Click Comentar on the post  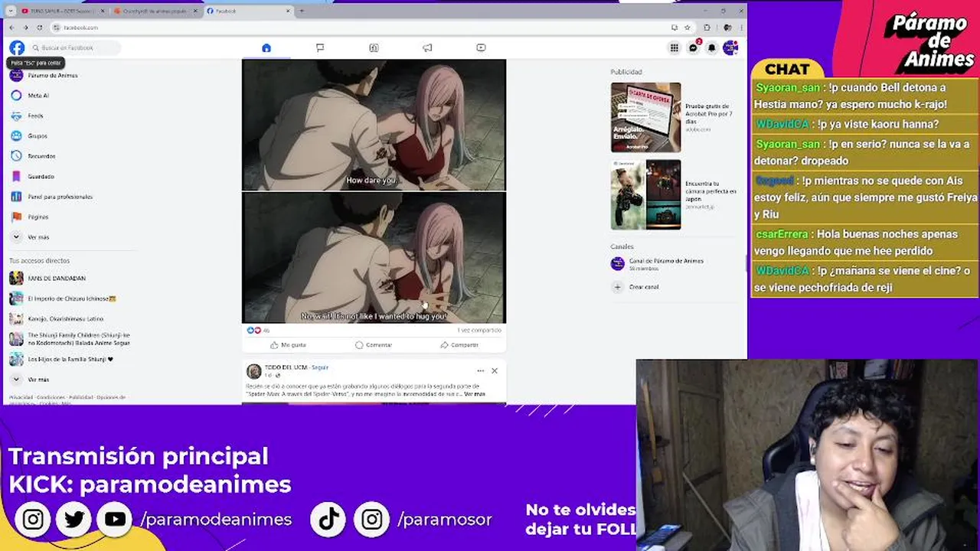(374, 345)
